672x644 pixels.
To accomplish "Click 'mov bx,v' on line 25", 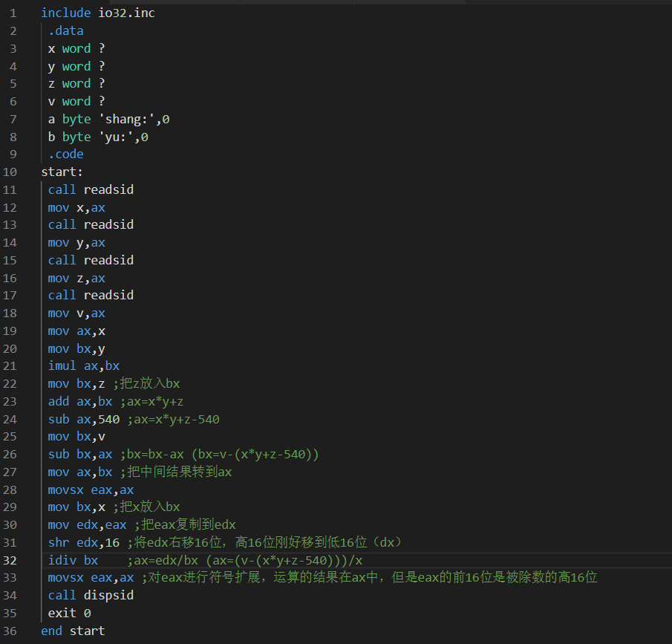I will 76,437.
